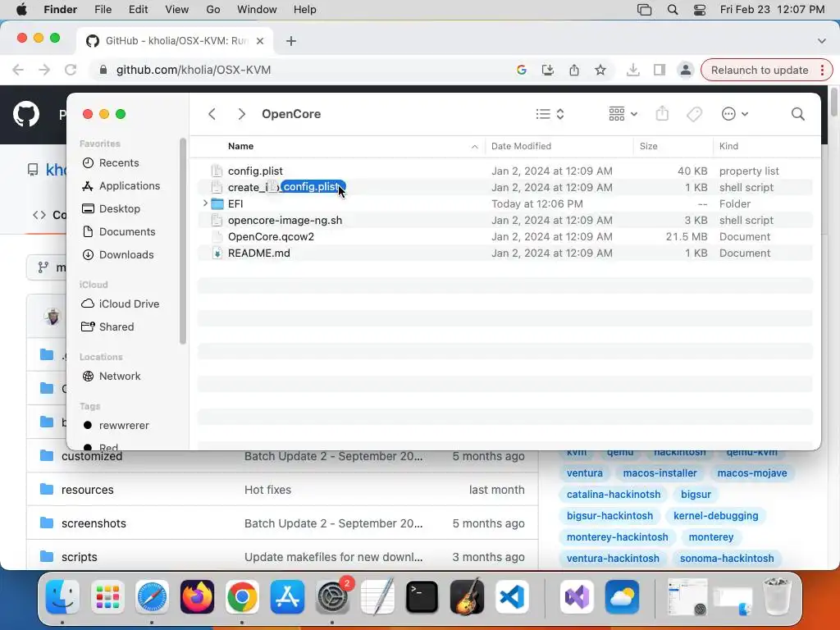Click the macos-mojave topic tag
Viewport: 840px width, 630px height.
tap(752, 473)
